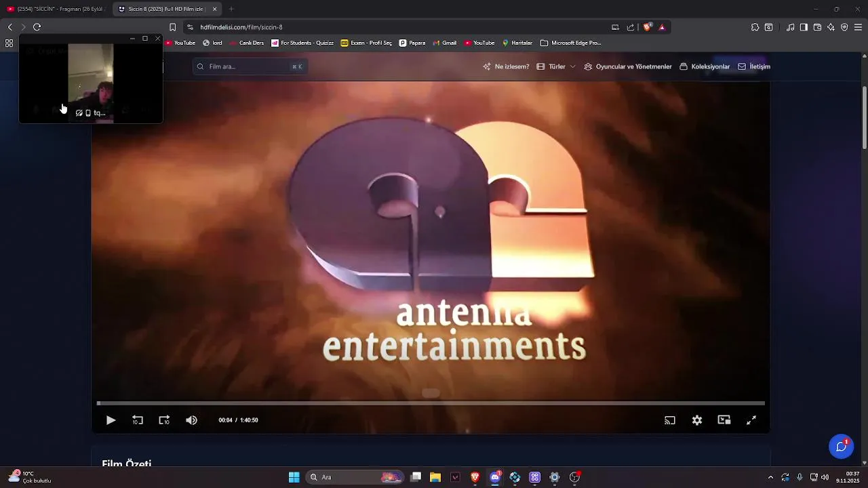This screenshot has width=868, height=488.
Task: Show hidden system tray icons
Action: (x=770, y=477)
